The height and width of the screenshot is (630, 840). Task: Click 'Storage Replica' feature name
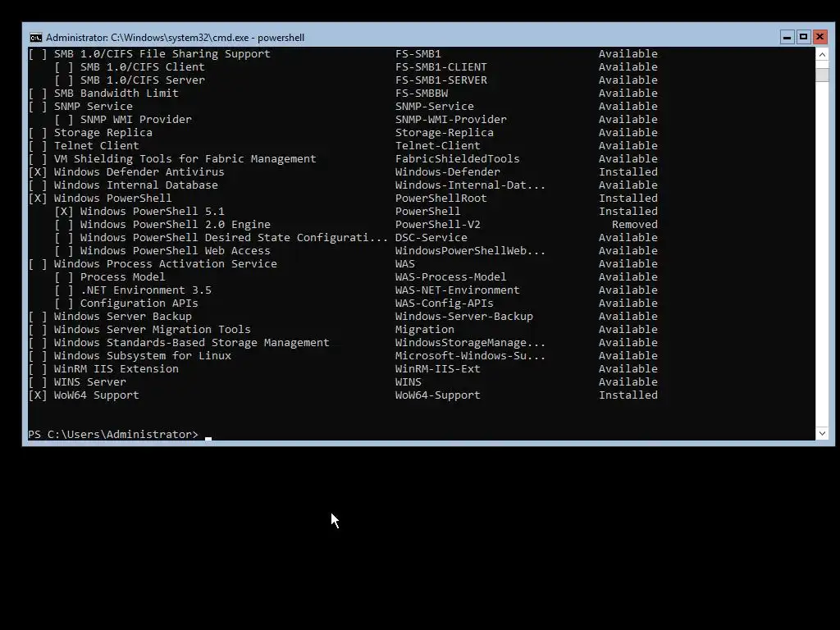click(x=103, y=132)
